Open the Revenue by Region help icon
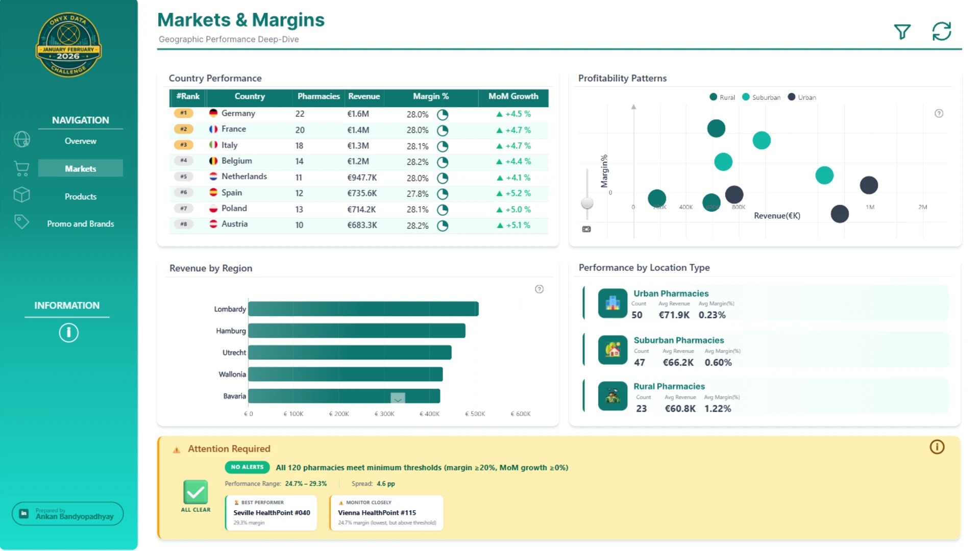980x551 pixels. tap(539, 289)
